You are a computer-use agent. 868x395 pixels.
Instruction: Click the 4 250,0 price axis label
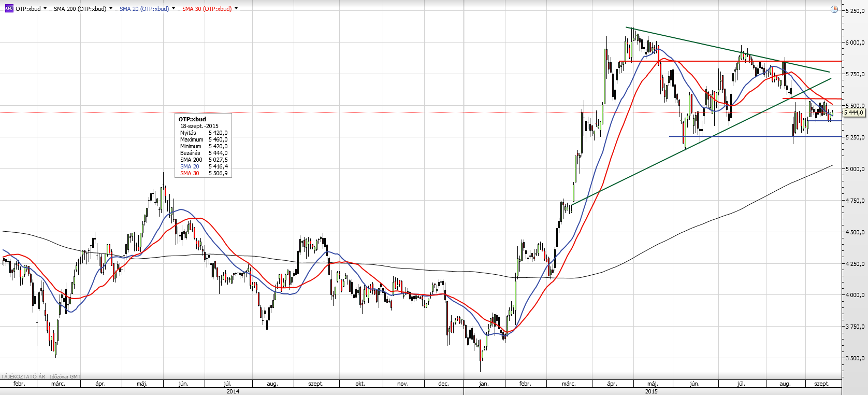point(855,264)
